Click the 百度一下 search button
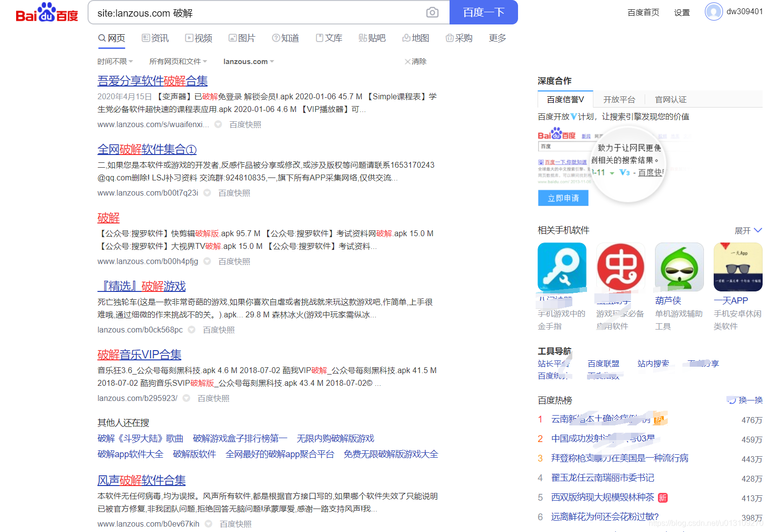The image size is (768, 532). pos(484,12)
